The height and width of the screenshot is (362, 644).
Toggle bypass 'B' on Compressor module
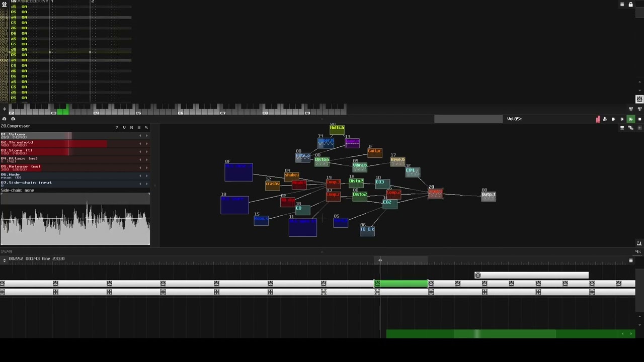132,128
